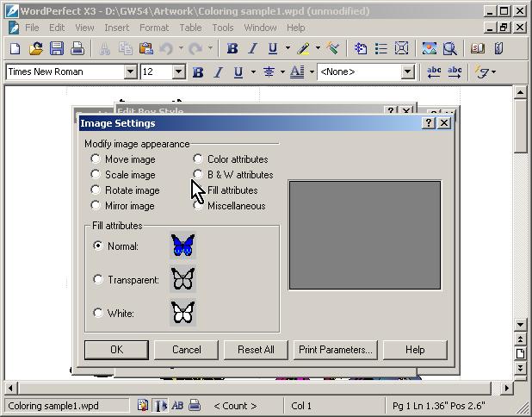Click the Redo arrow icon
532x417 pixels.
(195, 48)
